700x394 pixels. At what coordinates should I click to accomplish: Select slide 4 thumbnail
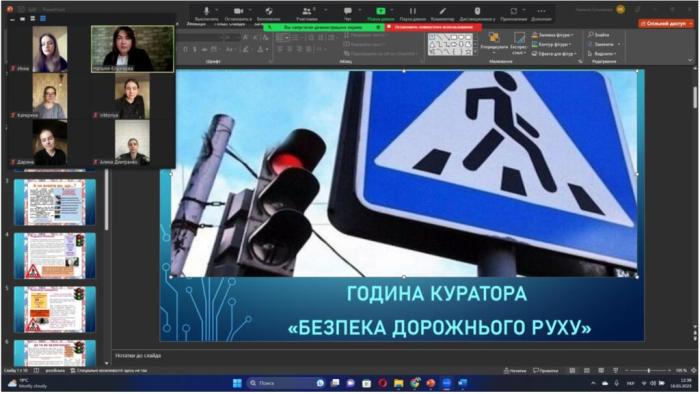pos(55,256)
